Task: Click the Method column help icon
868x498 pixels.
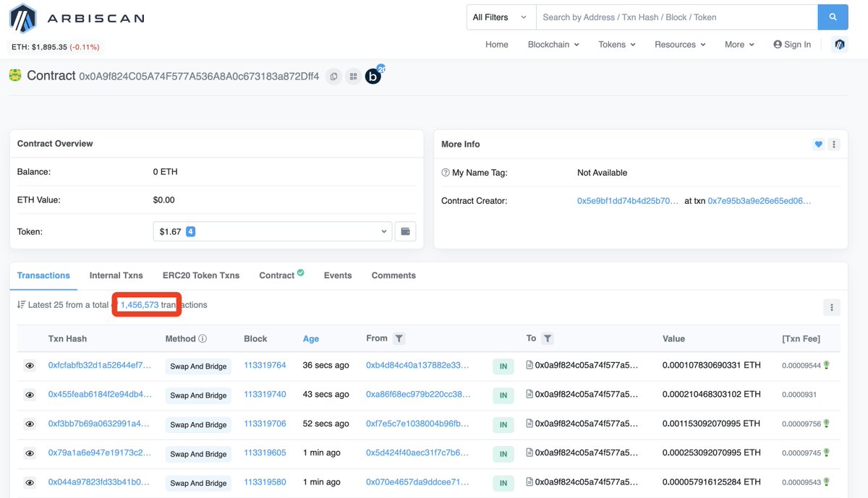Action: pyautogui.click(x=203, y=338)
